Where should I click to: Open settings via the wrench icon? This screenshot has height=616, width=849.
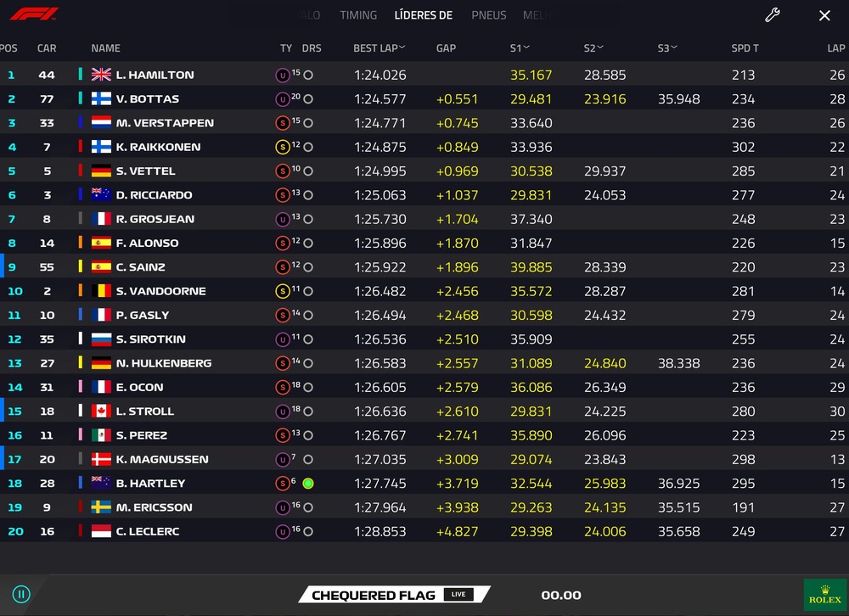[x=772, y=15]
